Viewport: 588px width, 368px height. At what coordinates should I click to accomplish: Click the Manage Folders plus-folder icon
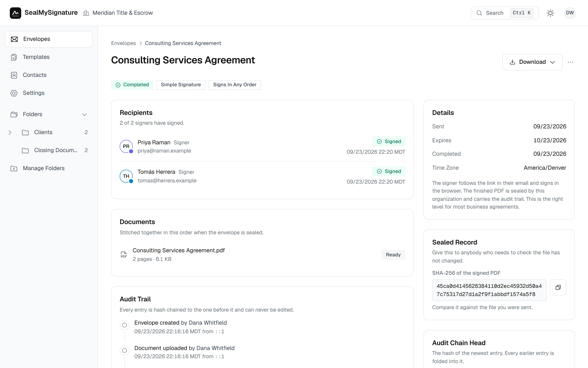click(14, 168)
